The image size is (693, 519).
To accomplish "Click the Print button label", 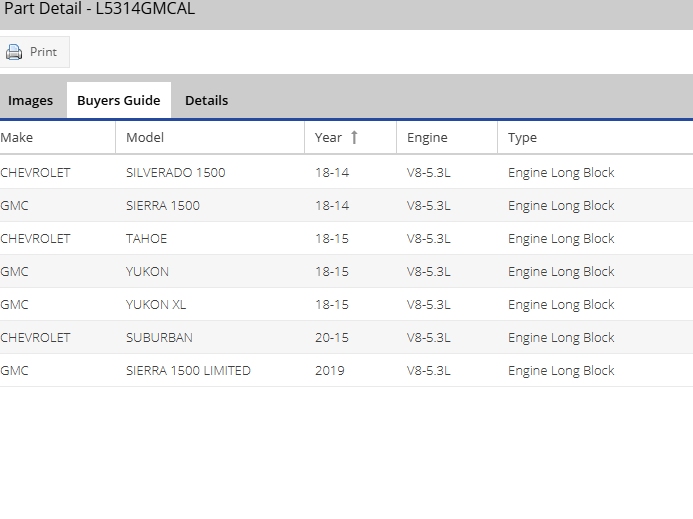I will point(43,52).
